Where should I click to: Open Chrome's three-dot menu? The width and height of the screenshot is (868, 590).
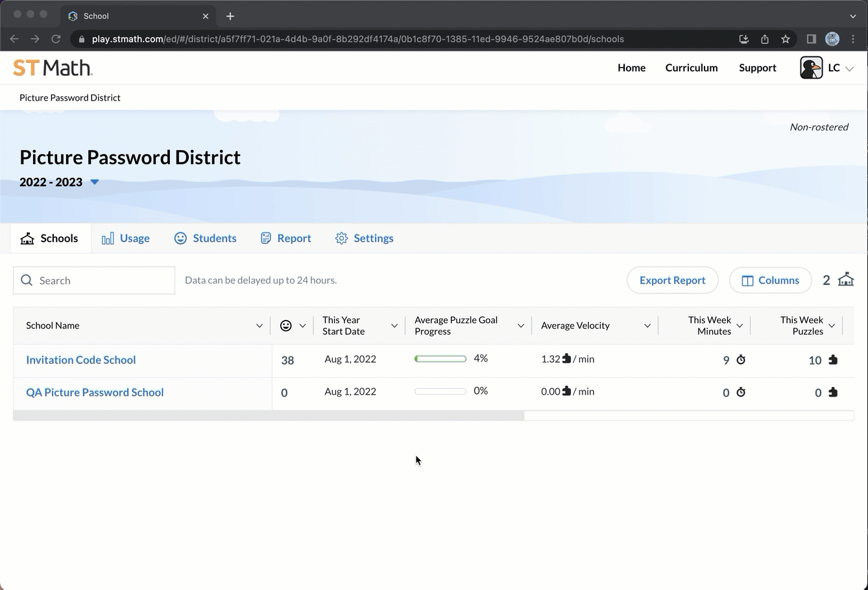(853, 39)
